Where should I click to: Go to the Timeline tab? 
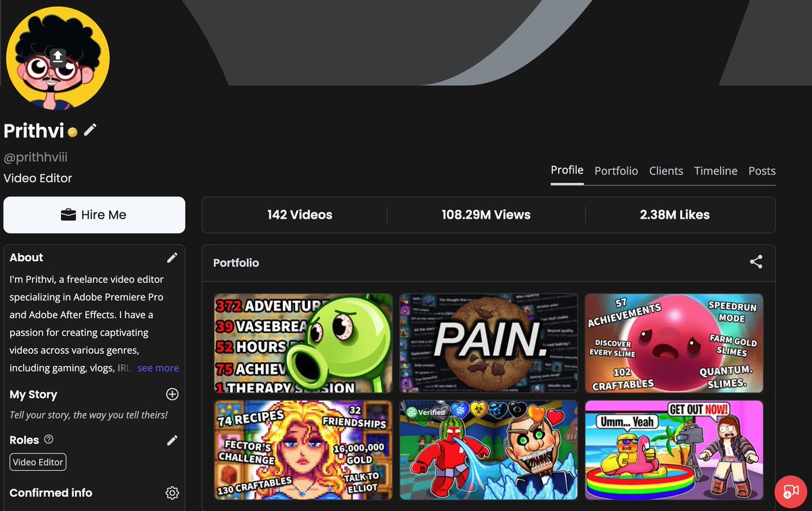[716, 171]
